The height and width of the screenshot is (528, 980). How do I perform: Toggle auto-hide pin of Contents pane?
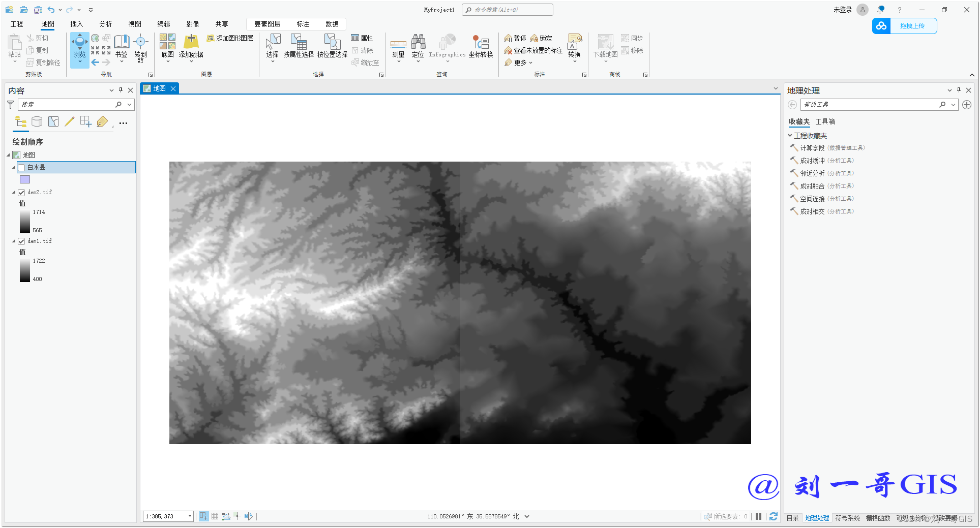[x=121, y=90]
